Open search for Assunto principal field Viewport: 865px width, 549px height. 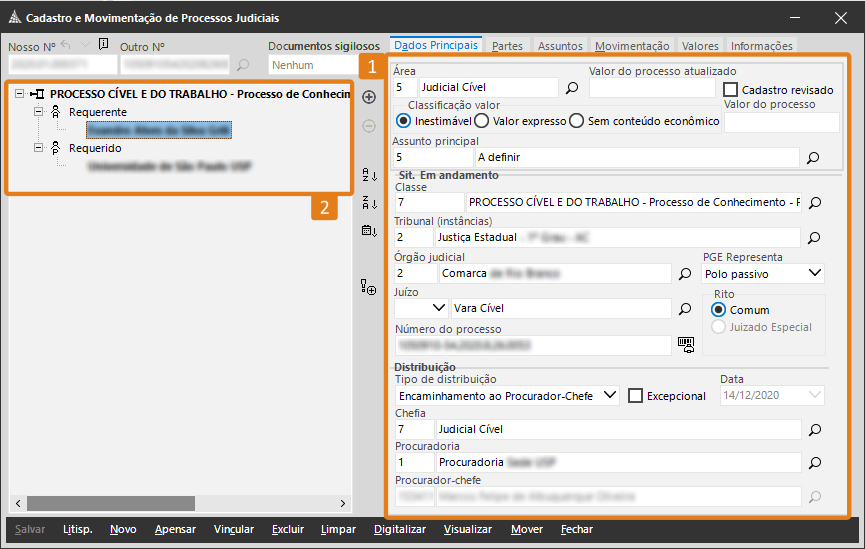pyautogui.click(x=813, y=157)
